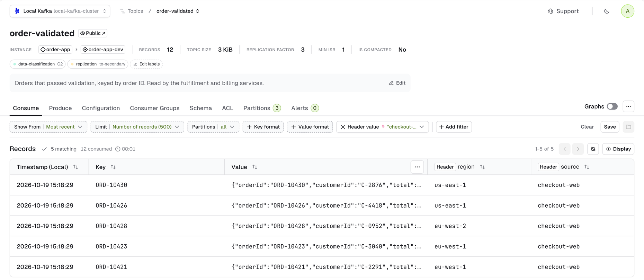Expand the Show From dropdown
The image size is (644, 280).
coord(48,127)
